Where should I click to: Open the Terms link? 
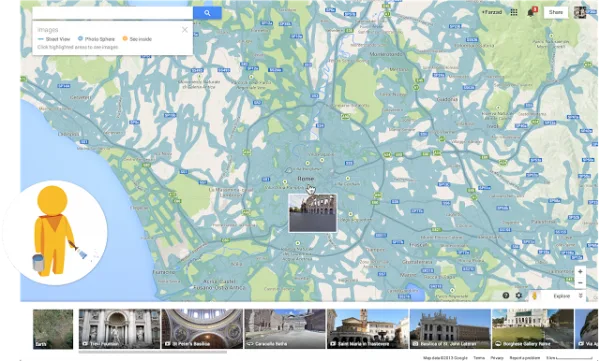tap(479, 358)
